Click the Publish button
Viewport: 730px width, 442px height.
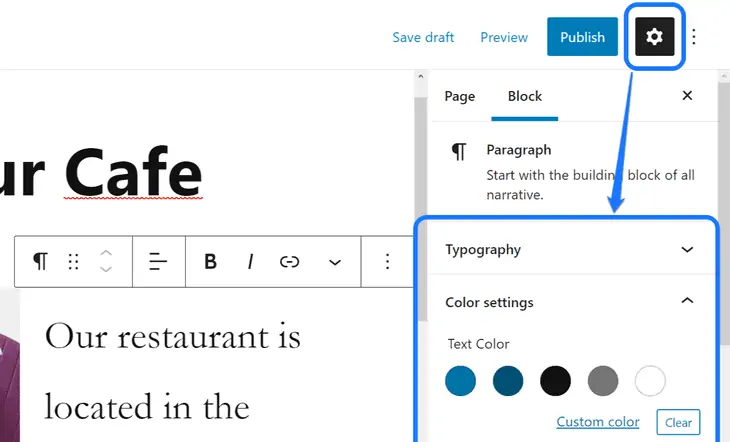pyautogui.click(x=582, y=37)
